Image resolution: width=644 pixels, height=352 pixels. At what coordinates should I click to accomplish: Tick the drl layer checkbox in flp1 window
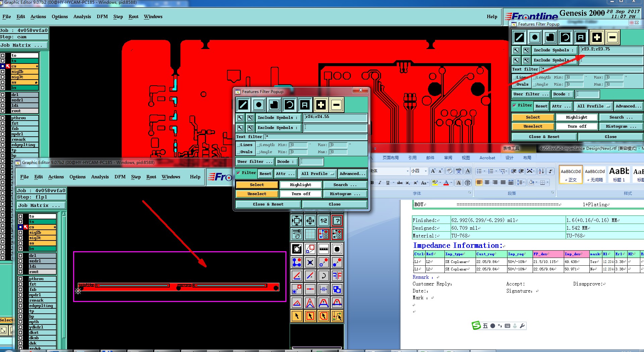(x=20, y=256)
